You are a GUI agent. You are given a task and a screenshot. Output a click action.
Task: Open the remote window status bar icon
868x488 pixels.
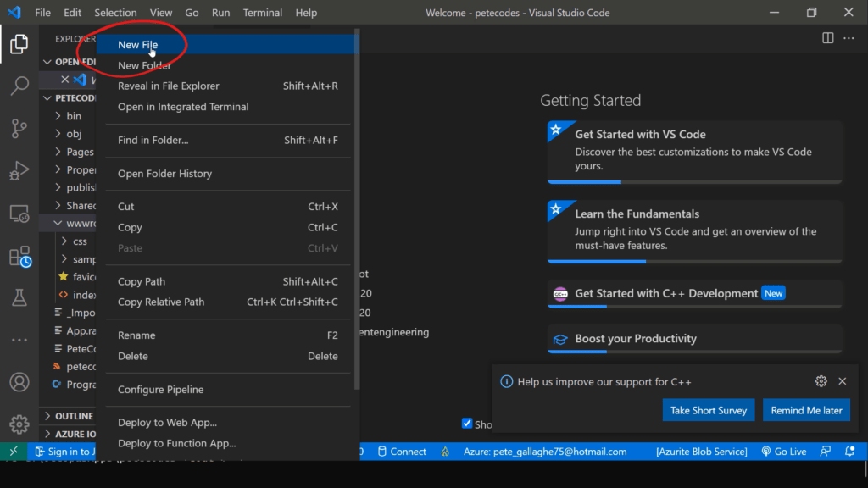[14, 452]
